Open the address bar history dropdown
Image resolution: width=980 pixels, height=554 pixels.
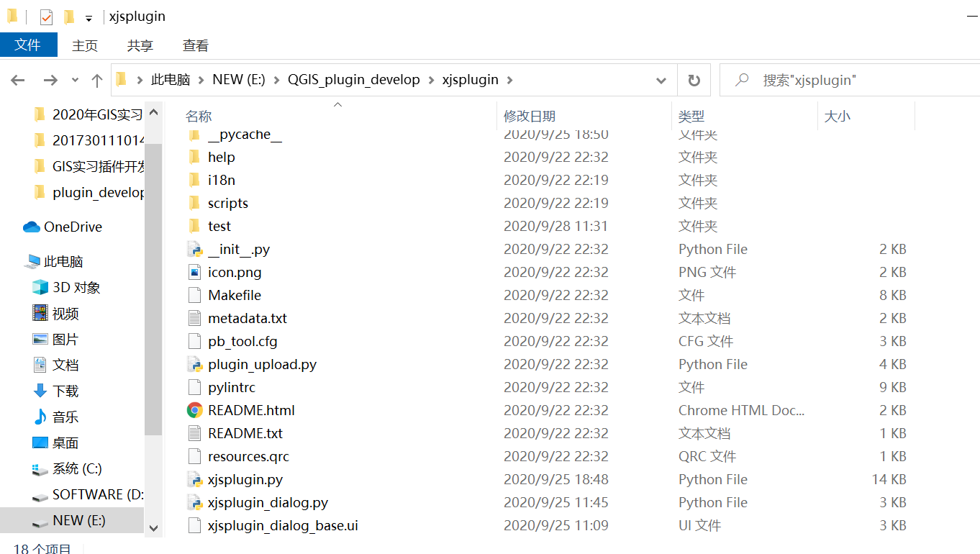point(661,81)
